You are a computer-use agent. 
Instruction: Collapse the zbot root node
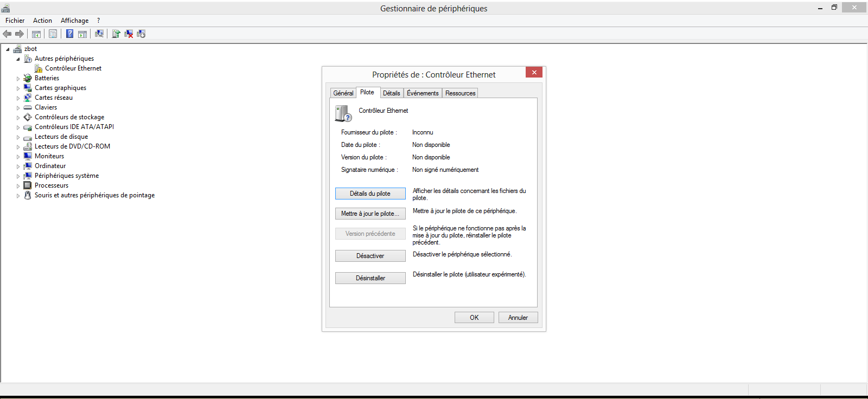pos(8,49)
